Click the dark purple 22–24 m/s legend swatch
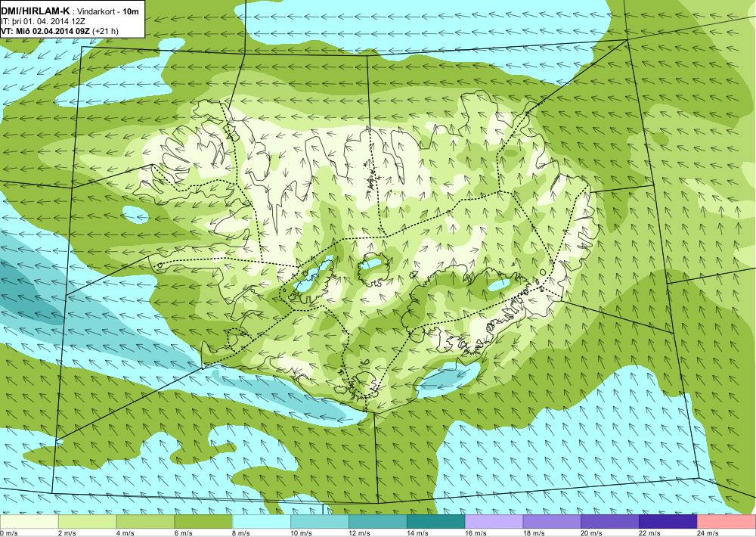This screenshot has width=756, height=537. pyautogui.click(x=668, y=522)
